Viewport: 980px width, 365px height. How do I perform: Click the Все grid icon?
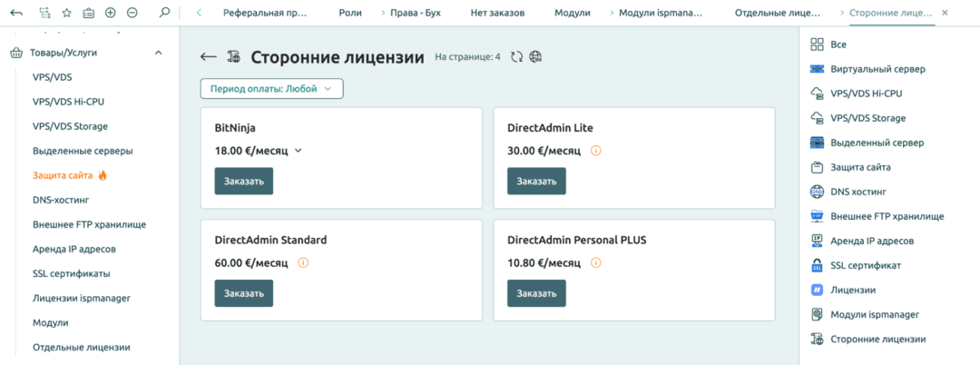click(x=817, y=44)
